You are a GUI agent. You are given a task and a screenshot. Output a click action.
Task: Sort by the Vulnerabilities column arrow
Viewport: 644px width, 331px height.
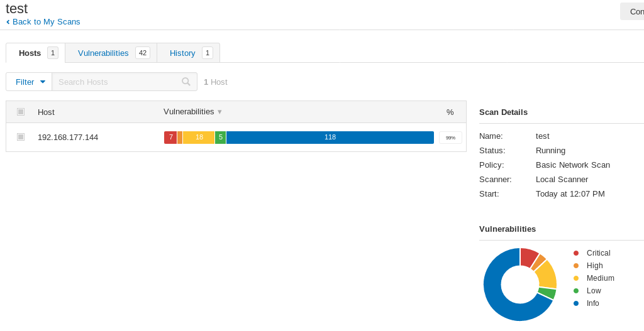219,112
